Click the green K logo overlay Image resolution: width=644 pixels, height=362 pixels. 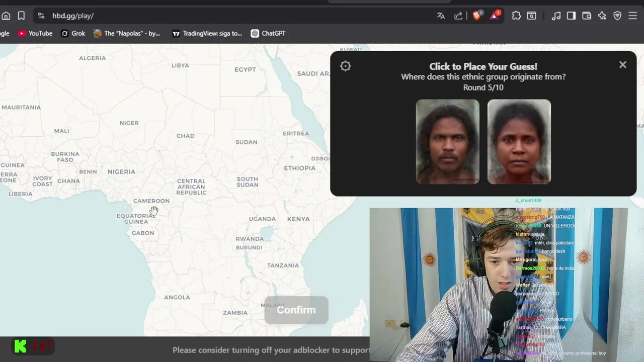coord(21,346)
